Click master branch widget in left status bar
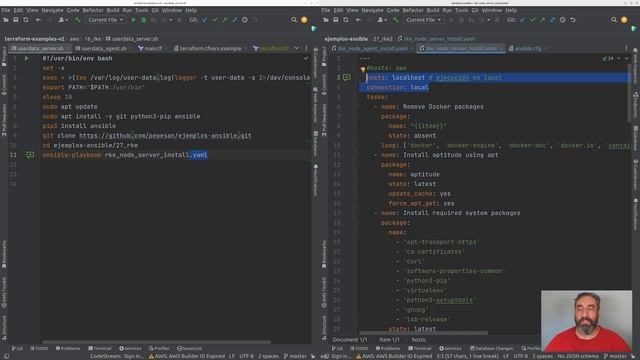Viewport: 640px width, 360px height. click(295, 356)
